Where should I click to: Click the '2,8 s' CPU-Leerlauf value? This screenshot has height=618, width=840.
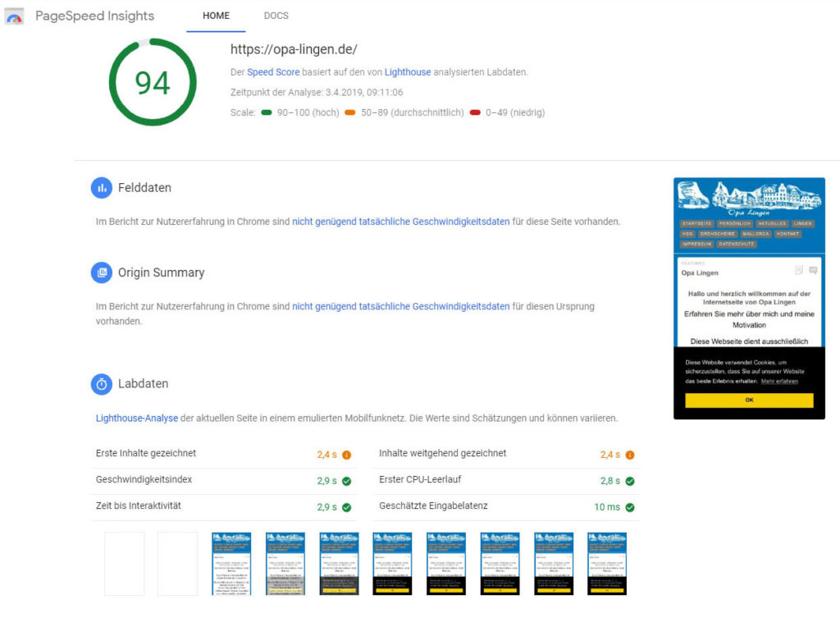(610, 481)
